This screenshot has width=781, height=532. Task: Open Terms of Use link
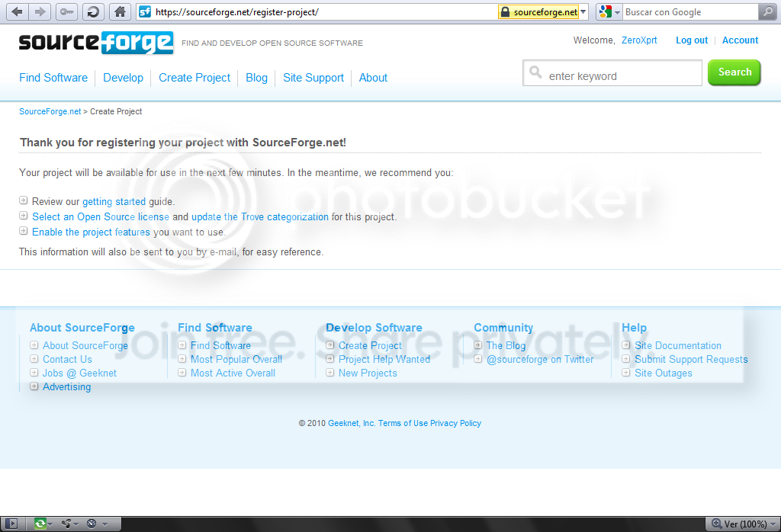click(403, 423)
